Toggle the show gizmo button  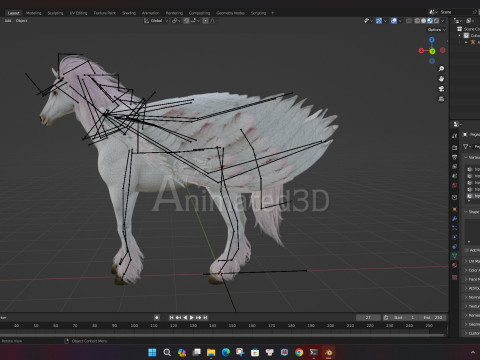click(x=379, y=21)
